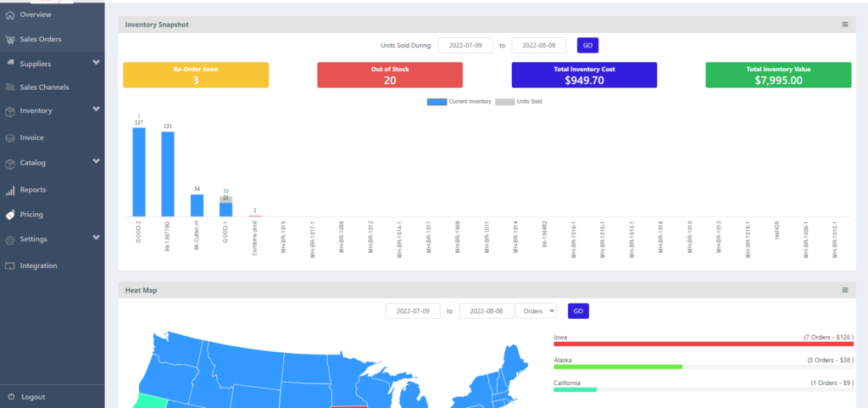Click the Units Sold start date field

pos(465,46)
